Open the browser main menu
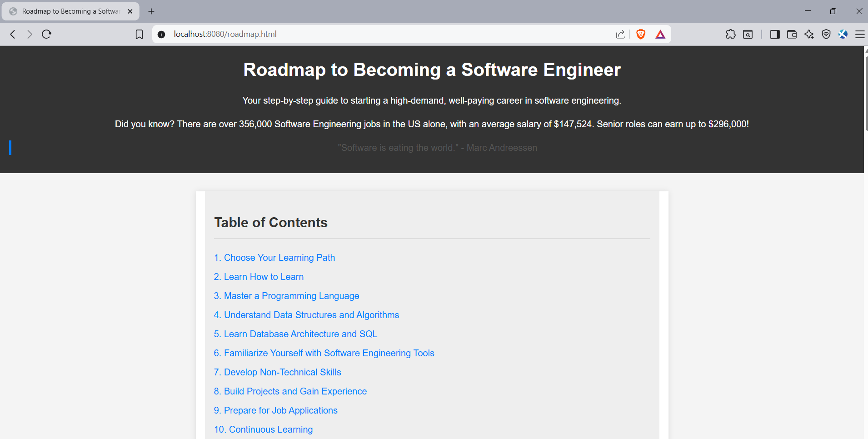 pyautogui.click(x=860, y=34)
